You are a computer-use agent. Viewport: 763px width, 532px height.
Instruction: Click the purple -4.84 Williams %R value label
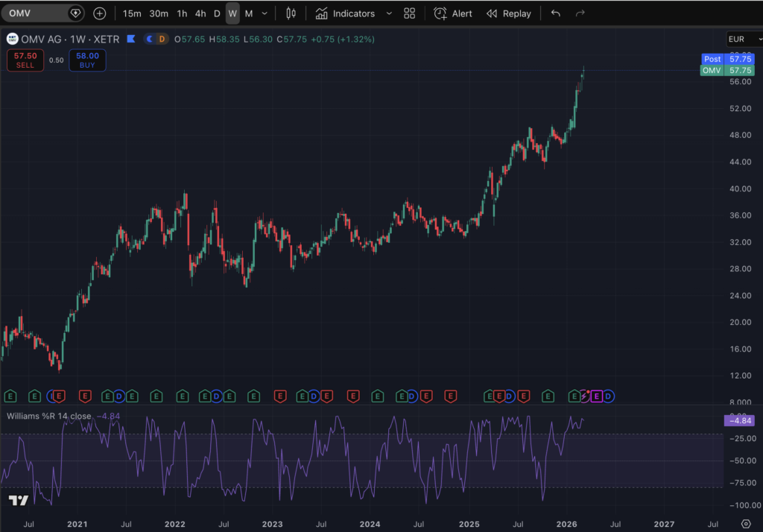click(740, 420)
